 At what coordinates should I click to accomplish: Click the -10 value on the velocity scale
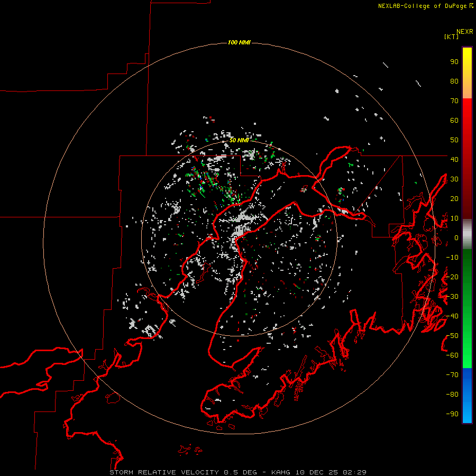452,258
